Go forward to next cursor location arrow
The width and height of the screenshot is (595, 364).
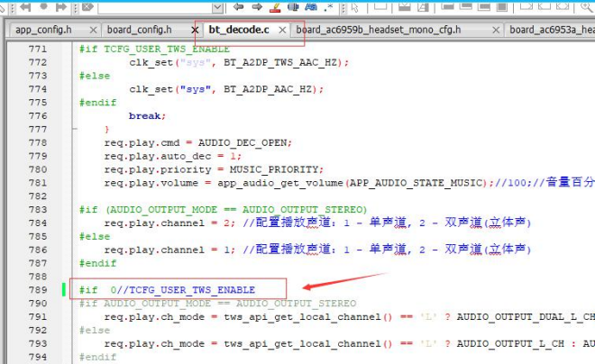[x=257, y=6]
